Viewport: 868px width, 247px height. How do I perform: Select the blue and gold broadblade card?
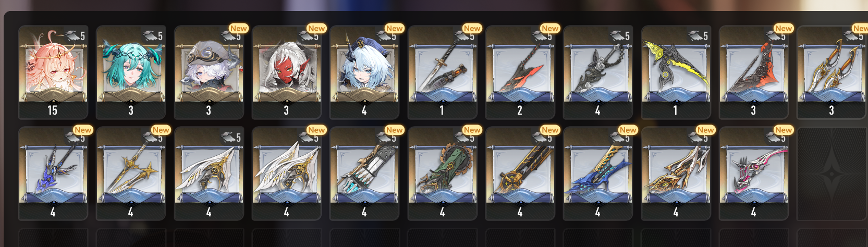[x=598, y=174]
